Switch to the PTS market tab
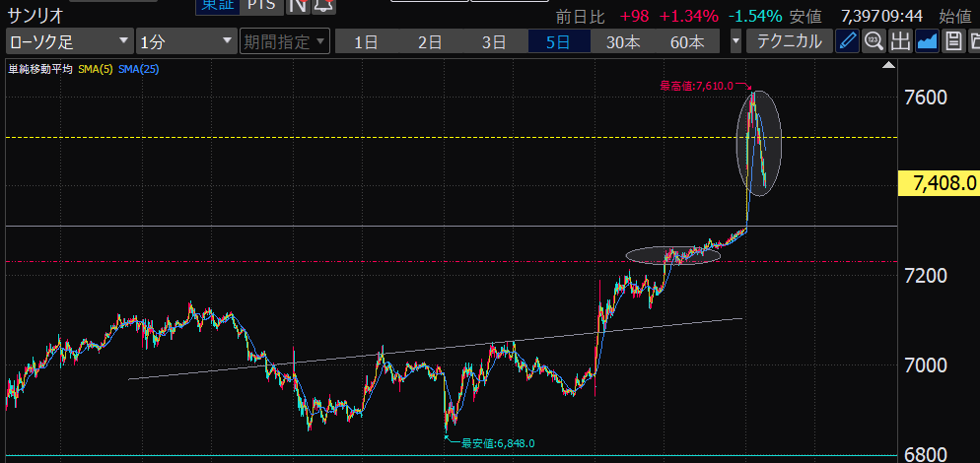 tap(261, 6)
